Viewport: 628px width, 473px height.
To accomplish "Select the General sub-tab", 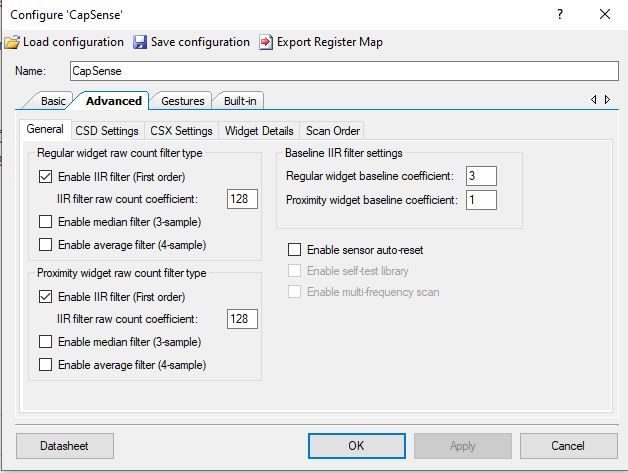I will point(45,129).
